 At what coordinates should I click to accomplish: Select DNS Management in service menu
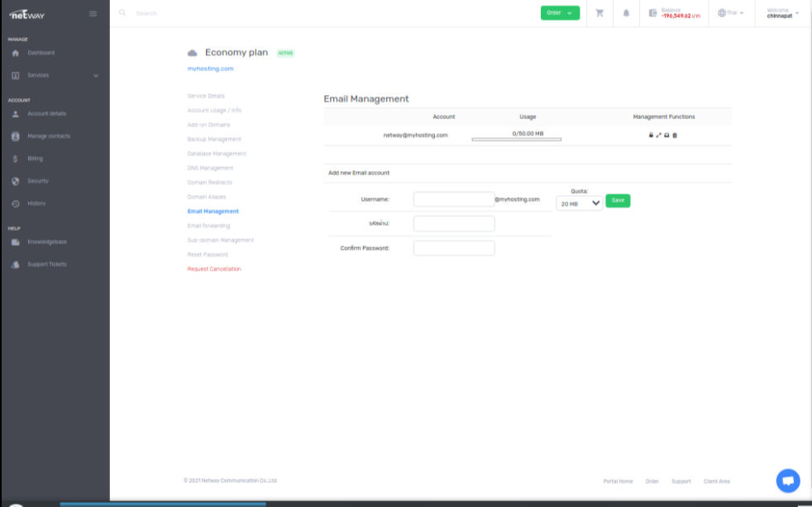pyautogui.click(x=210, y=168)
